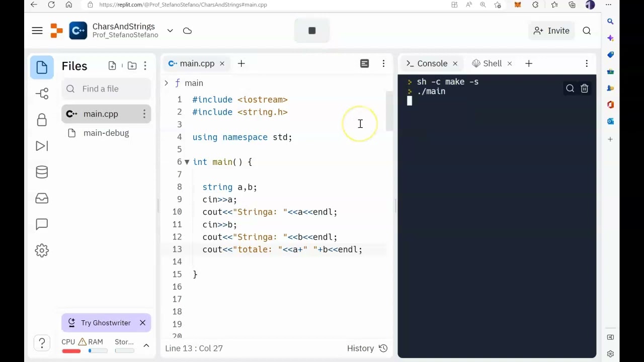This screenshot has width=644, height=362.
Task: Click the replit.com address bar URL
Action: coord(183,5)
